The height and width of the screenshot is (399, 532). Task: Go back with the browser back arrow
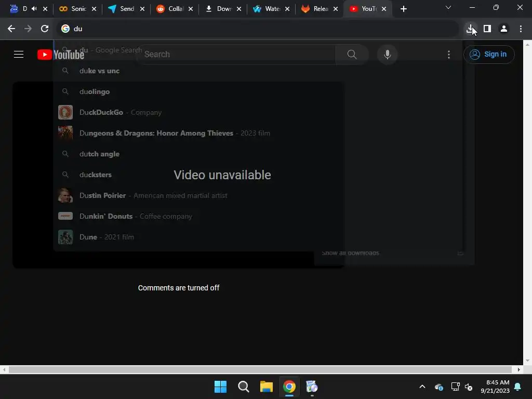click(11, 29)
